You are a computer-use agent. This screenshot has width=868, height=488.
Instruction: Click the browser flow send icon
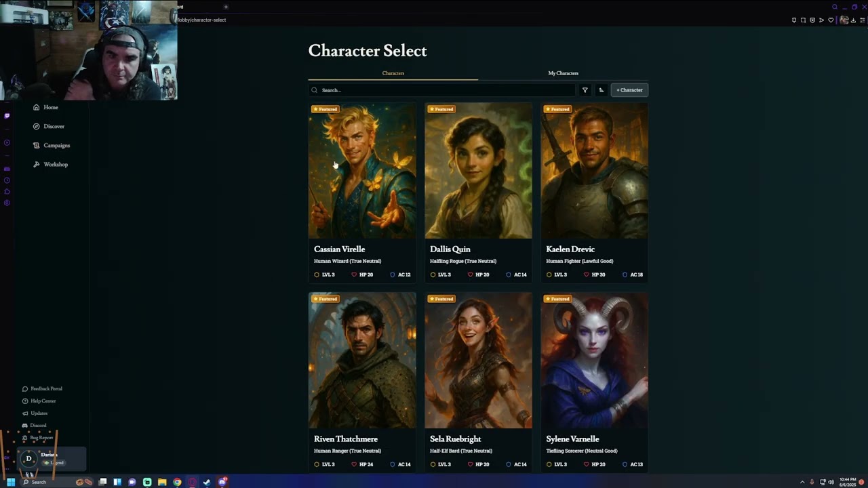(x=821, y=20)
